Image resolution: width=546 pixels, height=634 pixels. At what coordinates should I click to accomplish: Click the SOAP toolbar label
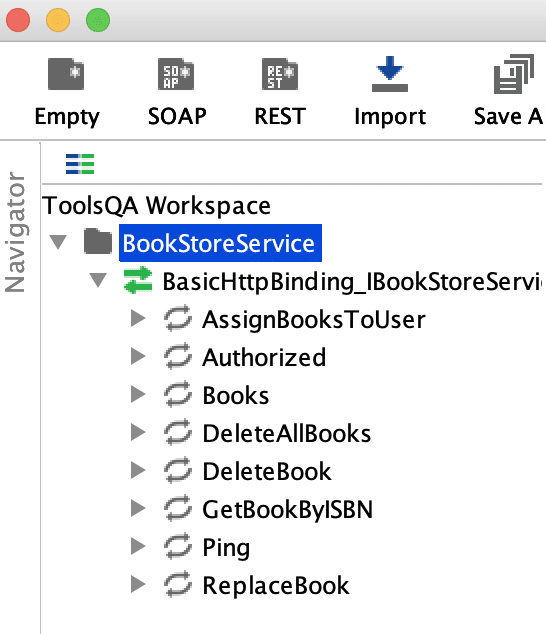(x=177, y=116)
